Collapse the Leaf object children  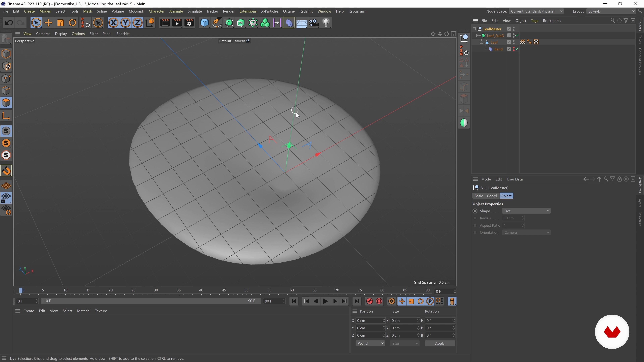click(x=481, y=42)
